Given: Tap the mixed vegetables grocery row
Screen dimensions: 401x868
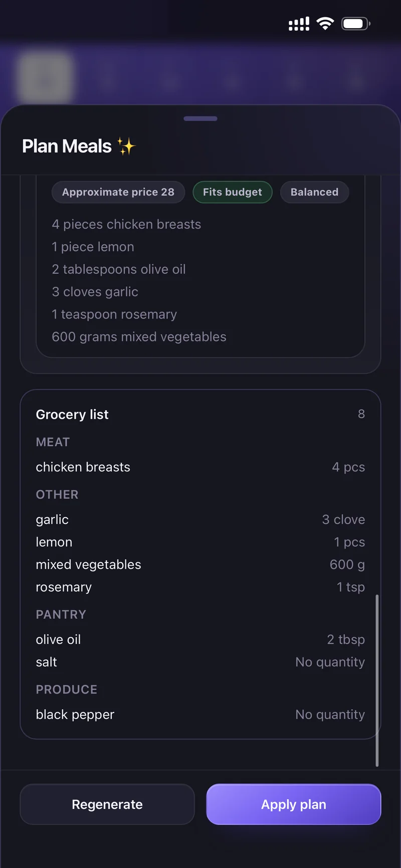Looking at the screenshot, I should coord(200,565).
